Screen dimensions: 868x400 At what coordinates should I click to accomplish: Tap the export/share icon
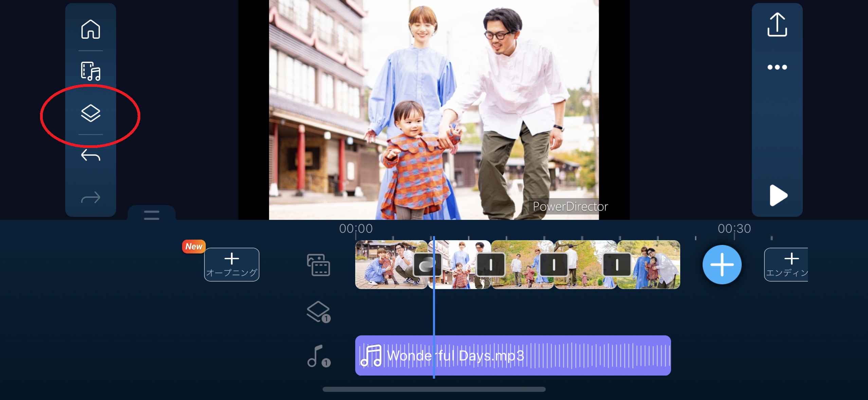[777, 24]
